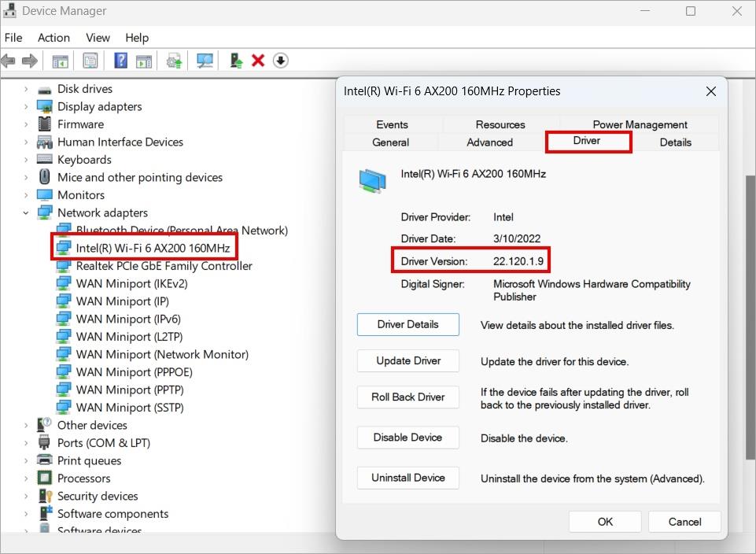Click the Human Interface Devices icon
Image resolution: width=756 pixels, height=554 pixels.
point(44,142)
